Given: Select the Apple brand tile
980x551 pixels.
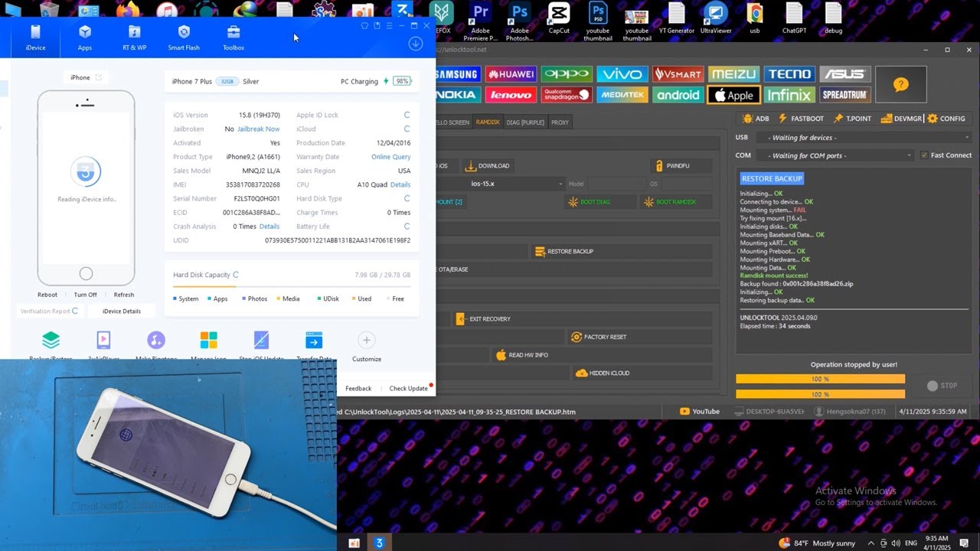Looking at the screenshot, I should 733,95.
